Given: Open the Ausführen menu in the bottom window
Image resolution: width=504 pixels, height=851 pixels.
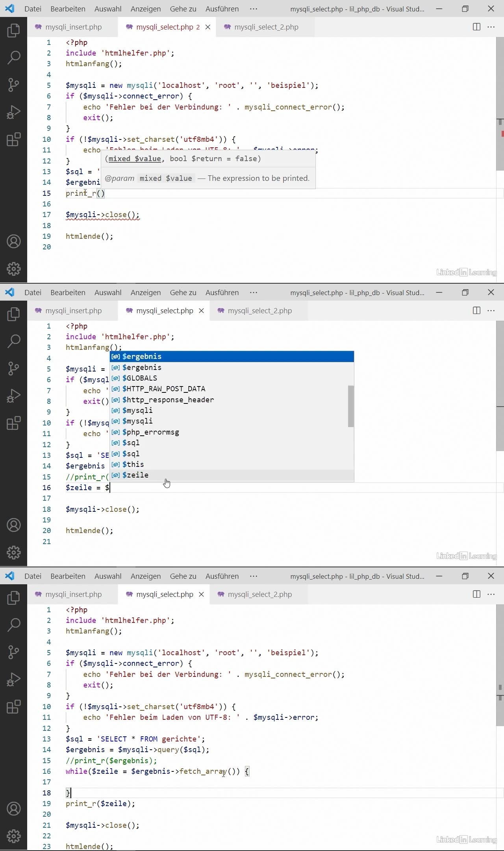Looking at the screenshot, I should tap(222, 576).
